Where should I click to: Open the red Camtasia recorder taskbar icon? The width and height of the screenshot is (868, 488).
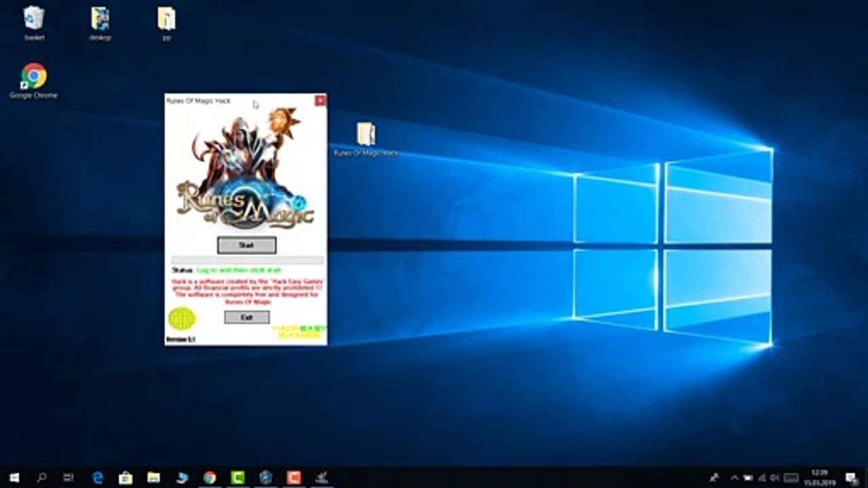pos(294,478)
